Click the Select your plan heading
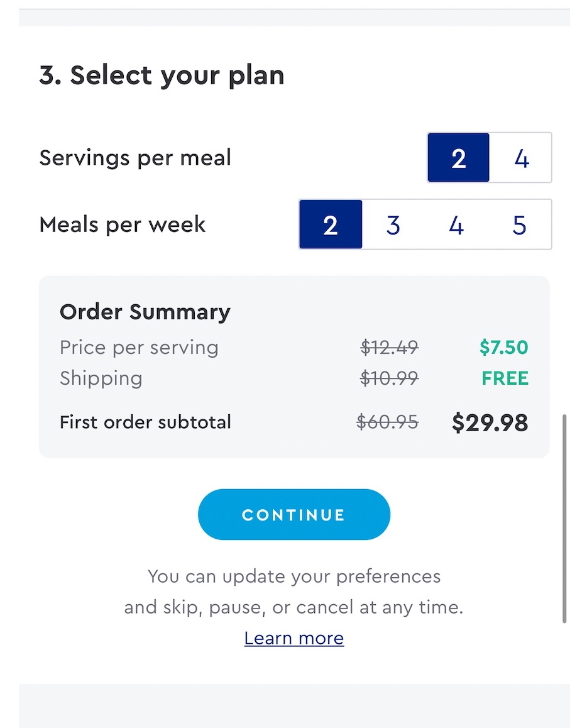Image resolution: width=587 pixels, height=728 pixels. (161, 75)
